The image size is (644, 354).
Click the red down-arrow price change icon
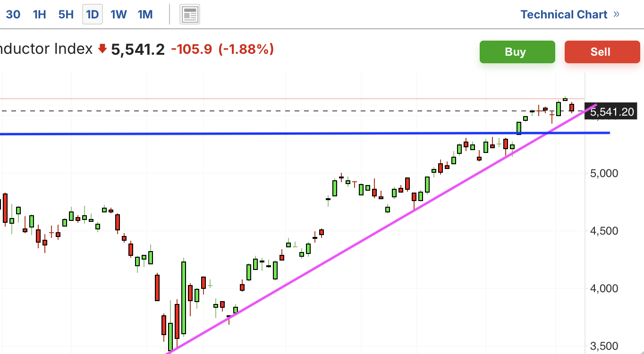tap(102, 49)
